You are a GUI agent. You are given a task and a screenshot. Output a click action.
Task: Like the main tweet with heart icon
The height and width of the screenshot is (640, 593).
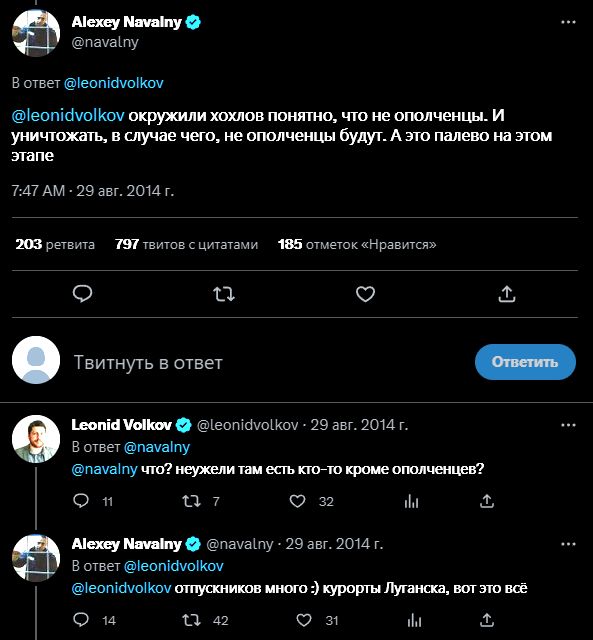pos(365,294)
